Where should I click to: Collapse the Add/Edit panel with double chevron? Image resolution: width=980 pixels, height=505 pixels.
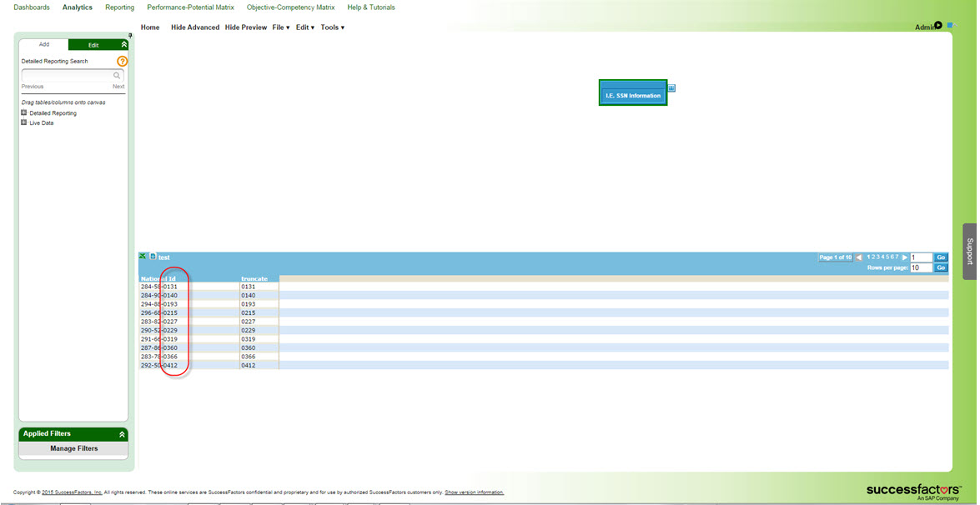coord(123,45)
